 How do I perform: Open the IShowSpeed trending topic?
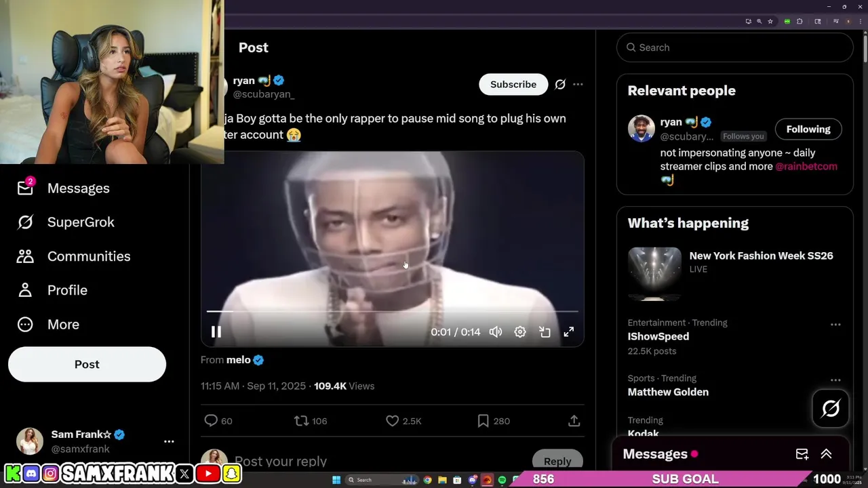(x=658, y=336)
